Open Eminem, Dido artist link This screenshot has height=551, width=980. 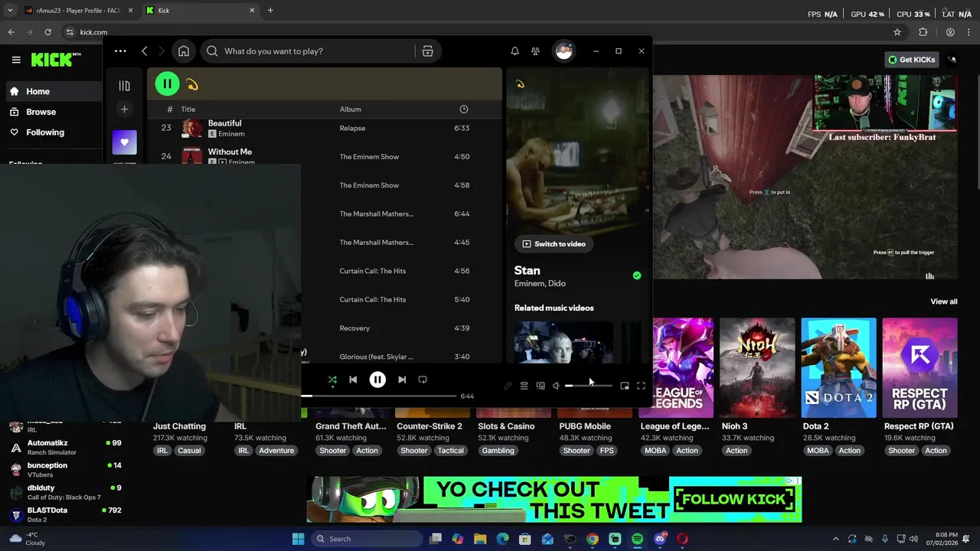(x=540, y=284)
